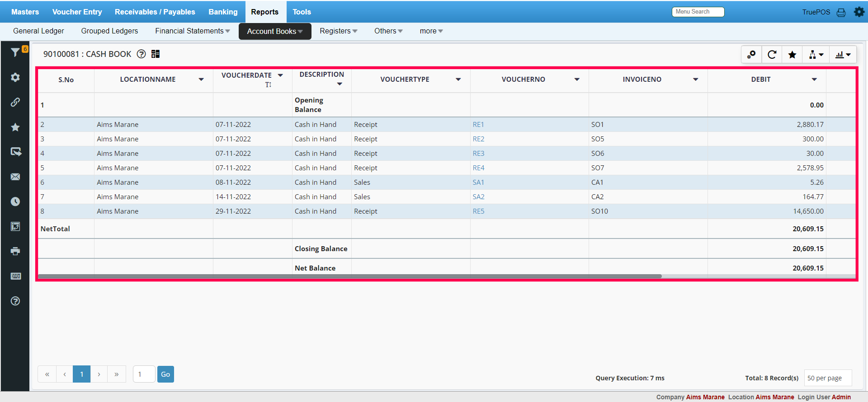
Task: Open the chart options dropdown button
Action: click(843, 55)
